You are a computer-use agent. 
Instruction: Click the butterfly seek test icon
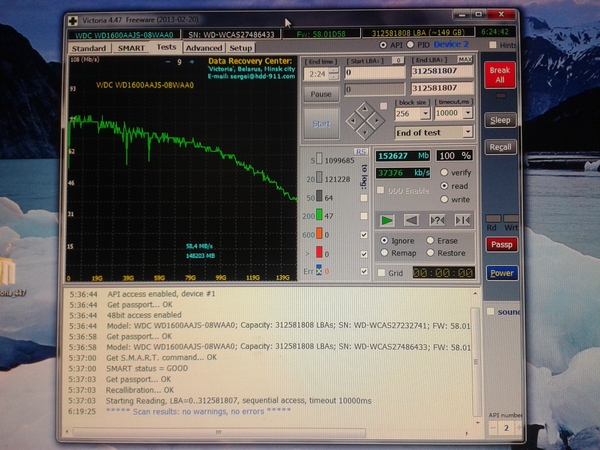point(461,220)
